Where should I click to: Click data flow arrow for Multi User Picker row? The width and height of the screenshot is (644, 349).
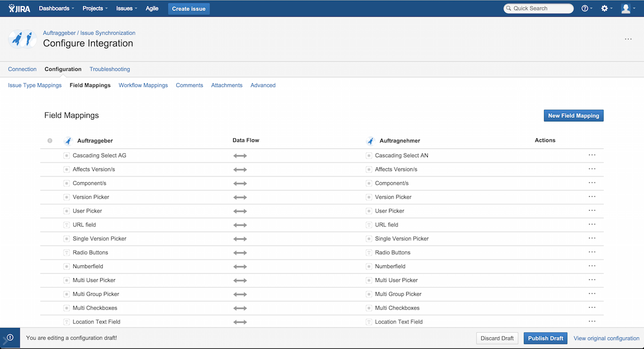(240, 280)
